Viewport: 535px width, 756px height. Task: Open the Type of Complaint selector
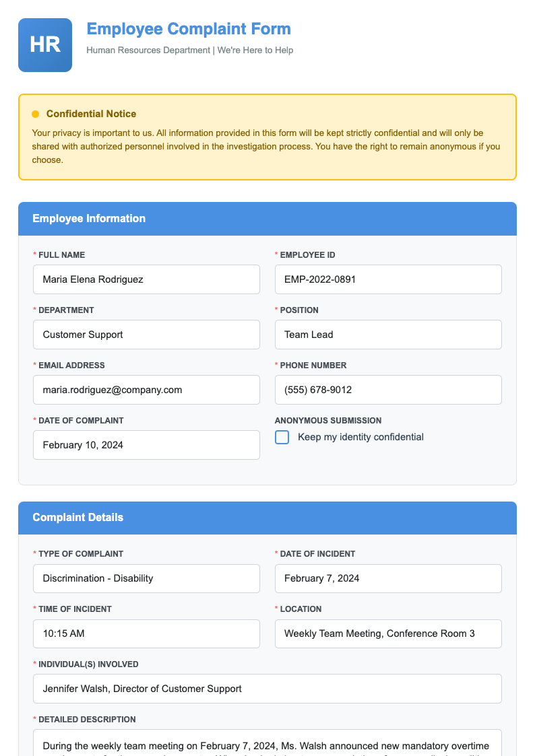coord(146,578)
